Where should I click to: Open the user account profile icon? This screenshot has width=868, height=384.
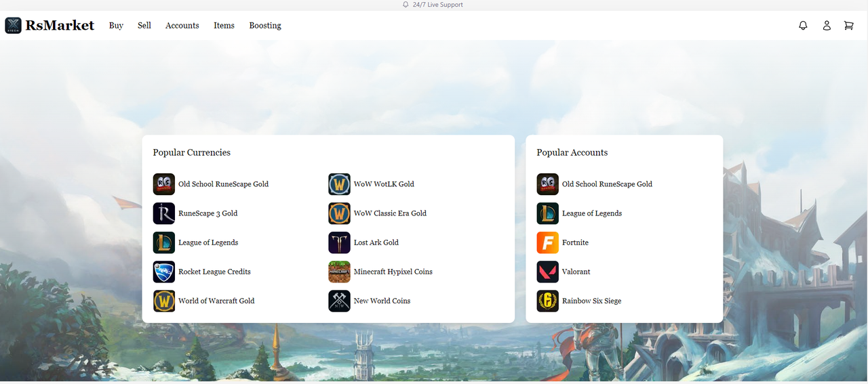coord(827,25)
